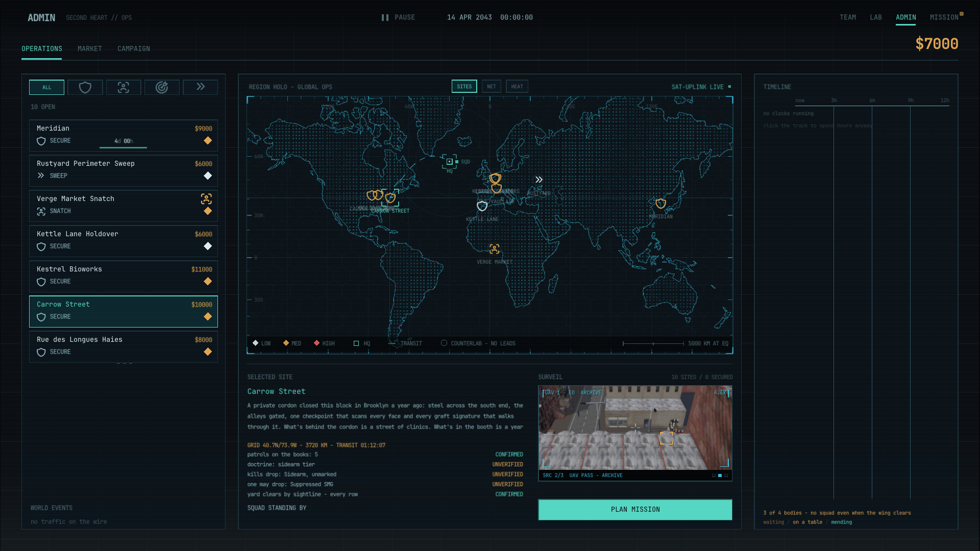Click the Kettle Lane white shield marker
The height and width of the screenshot is (551, 980).
click(482, 206)
